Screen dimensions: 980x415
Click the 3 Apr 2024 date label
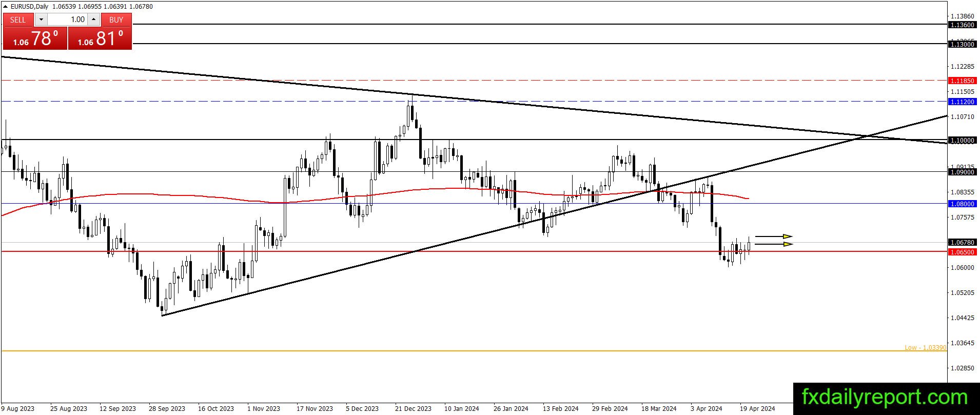[x=706, y=409]
